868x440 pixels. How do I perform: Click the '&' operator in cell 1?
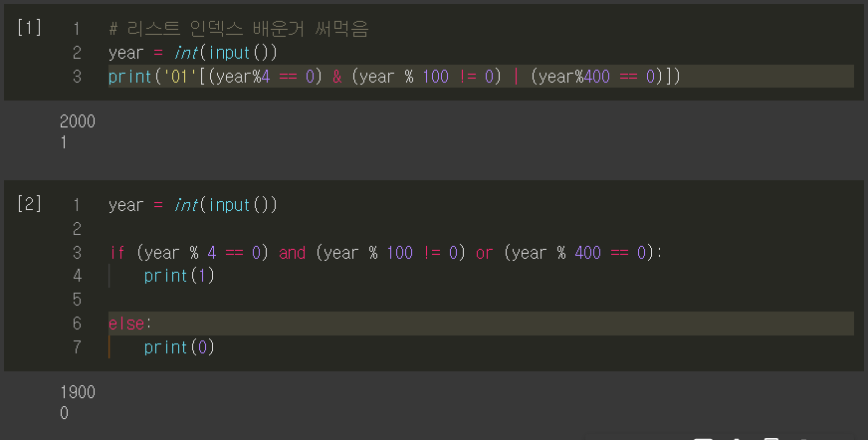[x=337, y=77]
